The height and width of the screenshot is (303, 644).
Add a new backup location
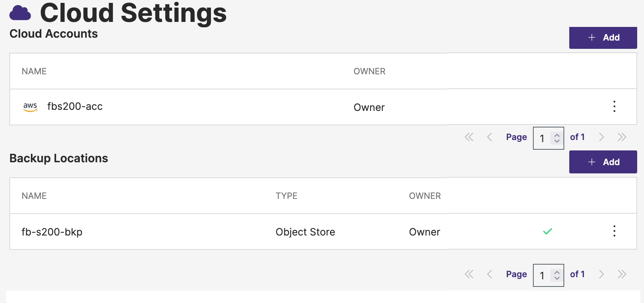click(x=603, y=162)
